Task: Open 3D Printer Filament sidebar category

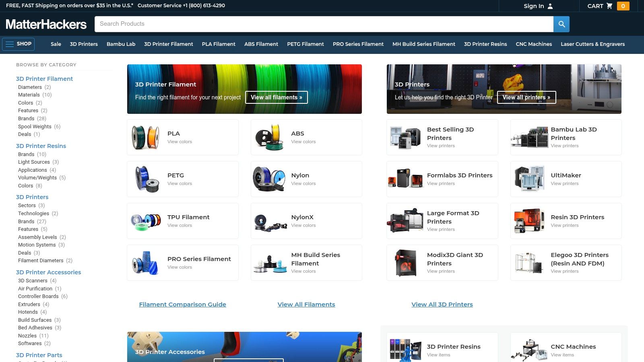Action: click(x=44, y=79)
